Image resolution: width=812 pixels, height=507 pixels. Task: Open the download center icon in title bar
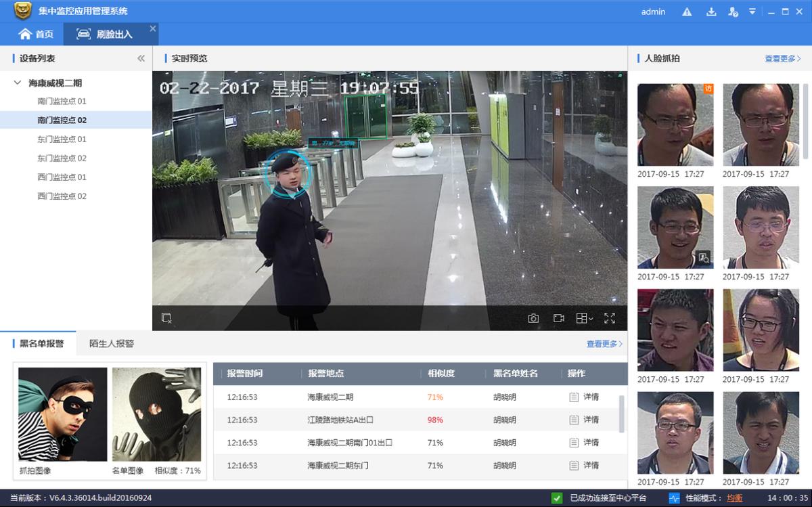(x=711, y=12)
